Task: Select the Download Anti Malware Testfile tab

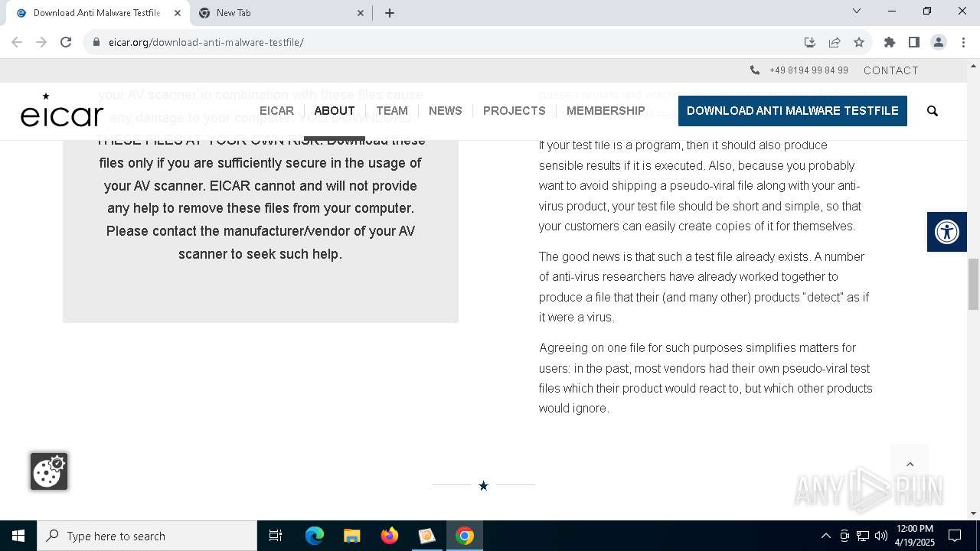Action: [x=96, y=13]
